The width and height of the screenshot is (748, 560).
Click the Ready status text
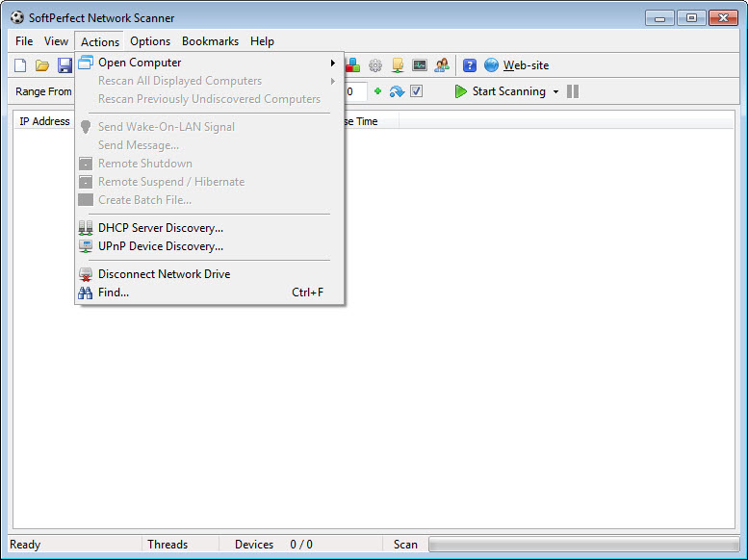coord(25,545)
